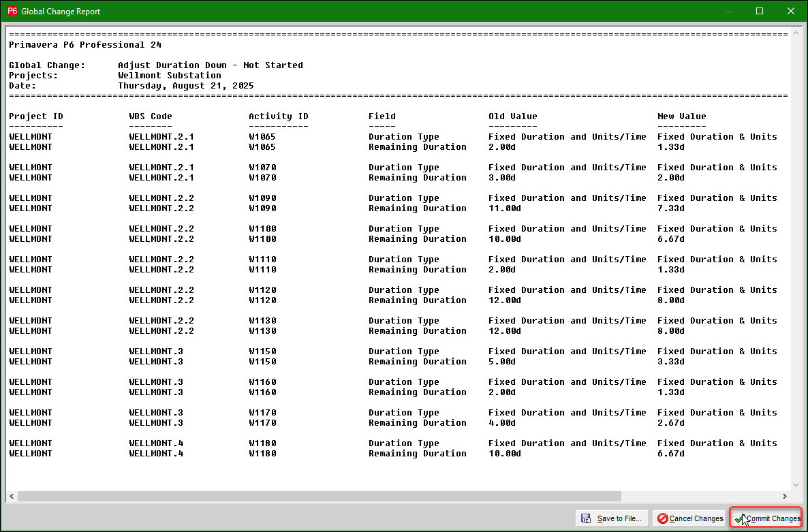Minimize the Global Change Report window
Screen dimensions: 808x532
[x=728, y=11]
